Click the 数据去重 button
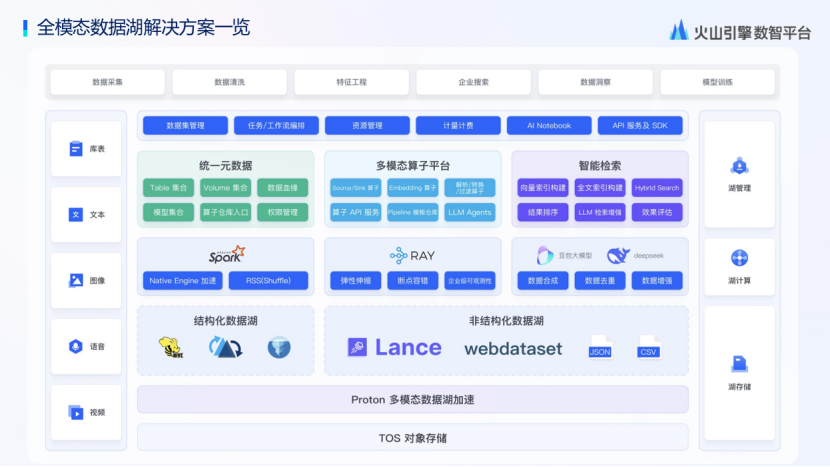Image resolution: width=830 pixels, height=467 pixels. click(600, 281)
